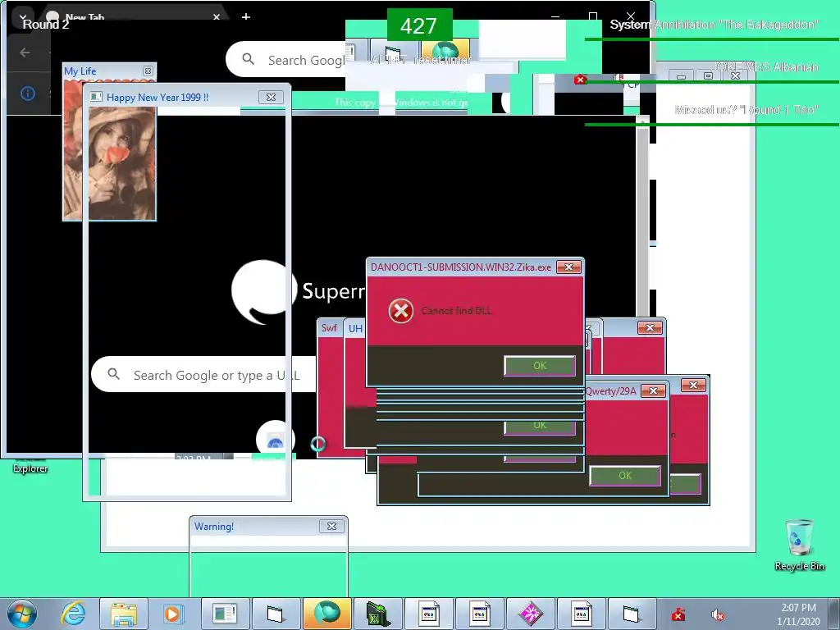Close the Zika.exe error dialog
The height and width of the screenshot is (630, 840).
click(x=568, y=267)
